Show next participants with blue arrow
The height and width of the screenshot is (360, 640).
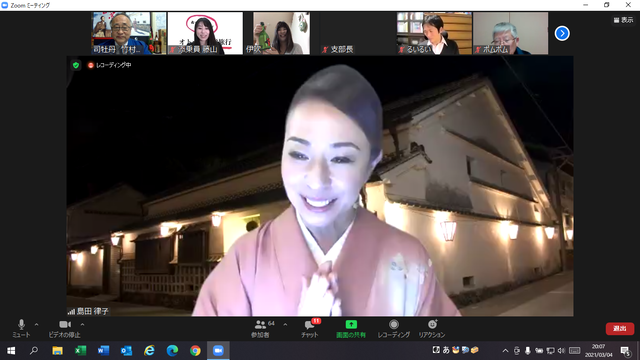(x=562, y=33)
